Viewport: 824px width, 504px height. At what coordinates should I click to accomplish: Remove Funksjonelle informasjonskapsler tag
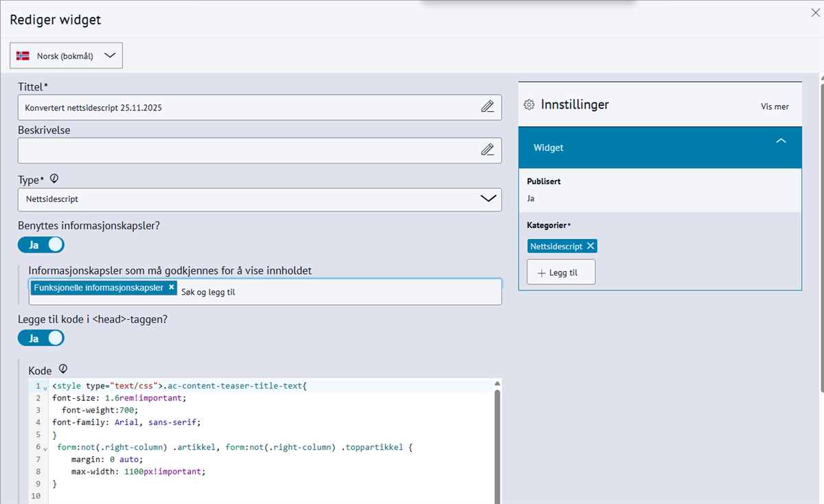(x=171, y=288)
